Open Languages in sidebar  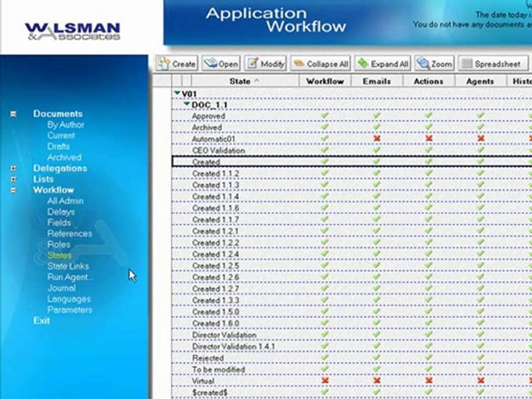tap(69, 299)
